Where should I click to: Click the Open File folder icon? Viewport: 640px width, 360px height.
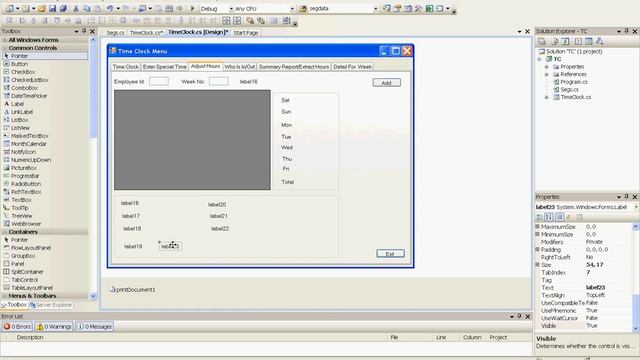(42, 8)
